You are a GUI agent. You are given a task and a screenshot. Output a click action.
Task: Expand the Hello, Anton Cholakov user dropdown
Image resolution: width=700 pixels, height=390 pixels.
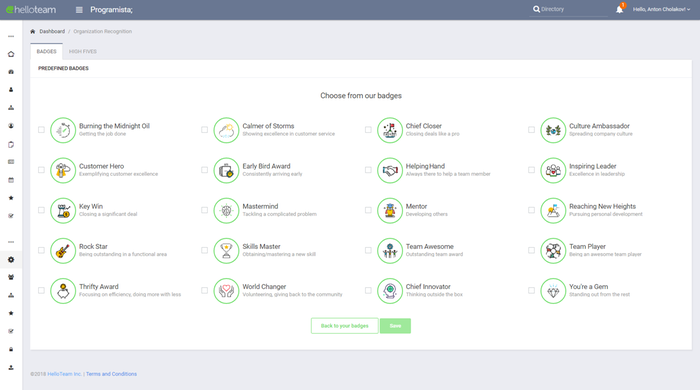click(x=661, y=9)
